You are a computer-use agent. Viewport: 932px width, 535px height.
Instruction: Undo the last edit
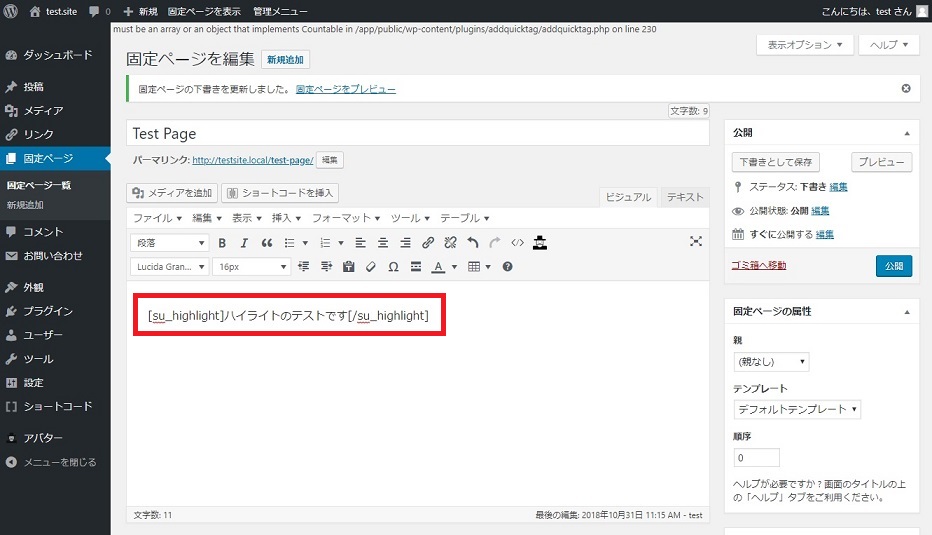pyautogui.click(x=473, y=243)
